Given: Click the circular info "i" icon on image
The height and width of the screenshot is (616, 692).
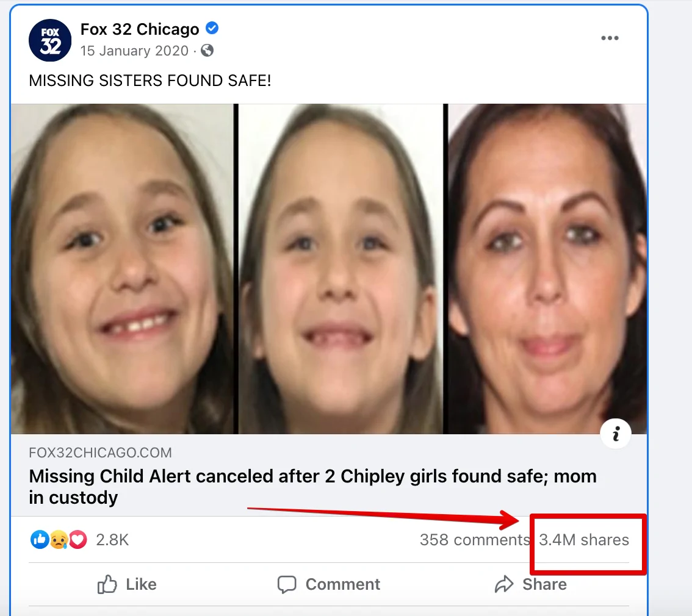Looking at the screenshot, I should [x=616, y=434].
